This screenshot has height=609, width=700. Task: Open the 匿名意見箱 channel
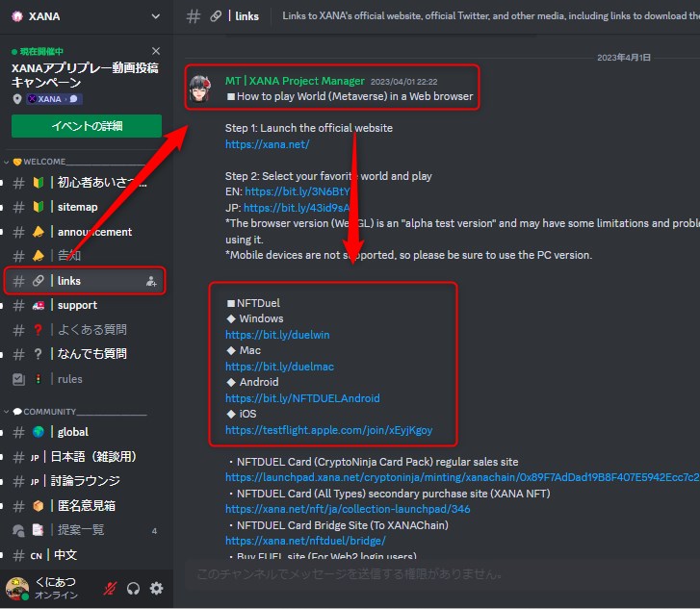coord(85,506)
